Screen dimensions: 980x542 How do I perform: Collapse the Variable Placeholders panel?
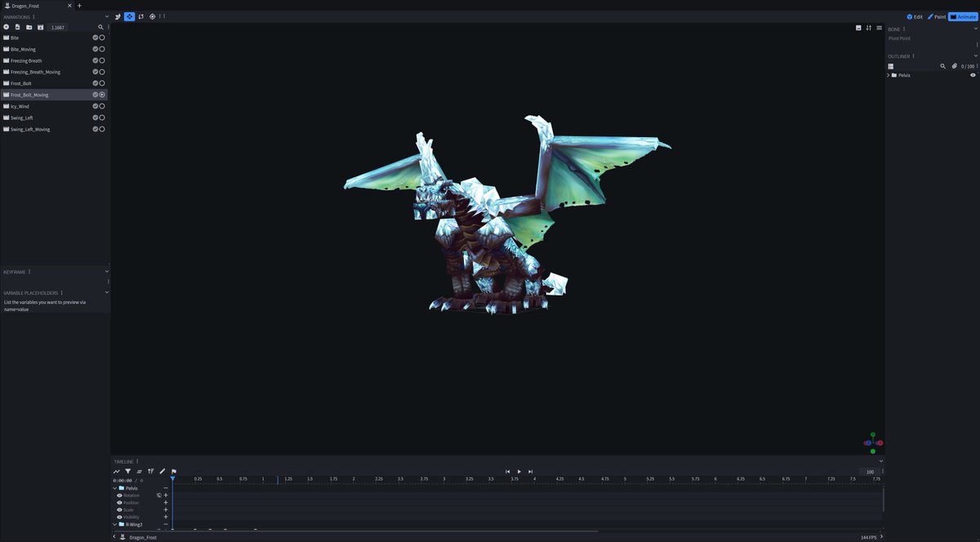pyautogui.click(x=107, y=292)
